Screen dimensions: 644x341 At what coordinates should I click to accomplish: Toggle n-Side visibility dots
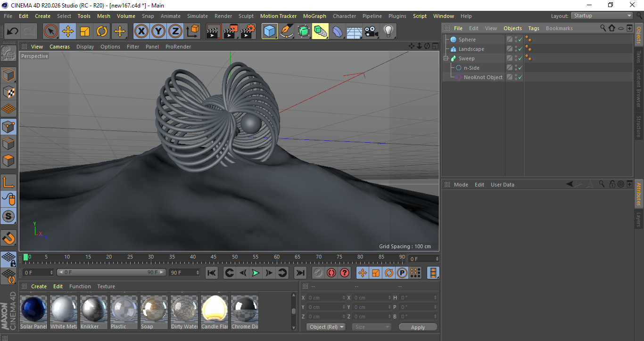pos(516,68)
